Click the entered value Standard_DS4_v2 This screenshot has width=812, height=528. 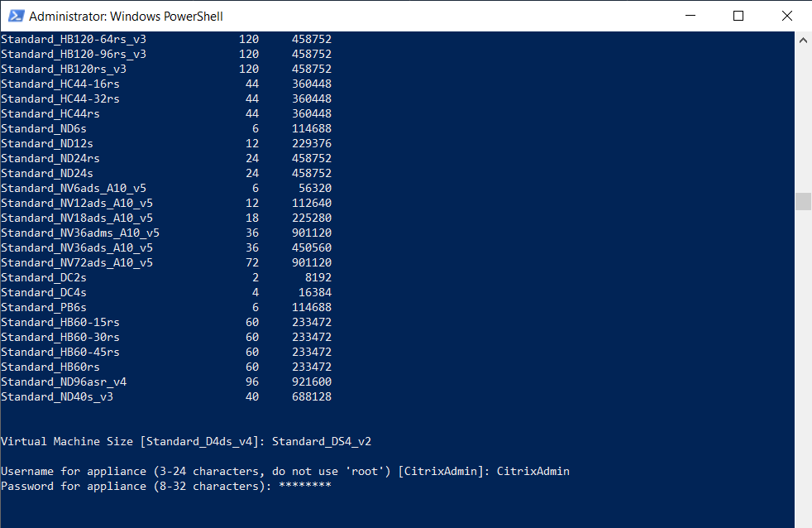tap(322, 441)
